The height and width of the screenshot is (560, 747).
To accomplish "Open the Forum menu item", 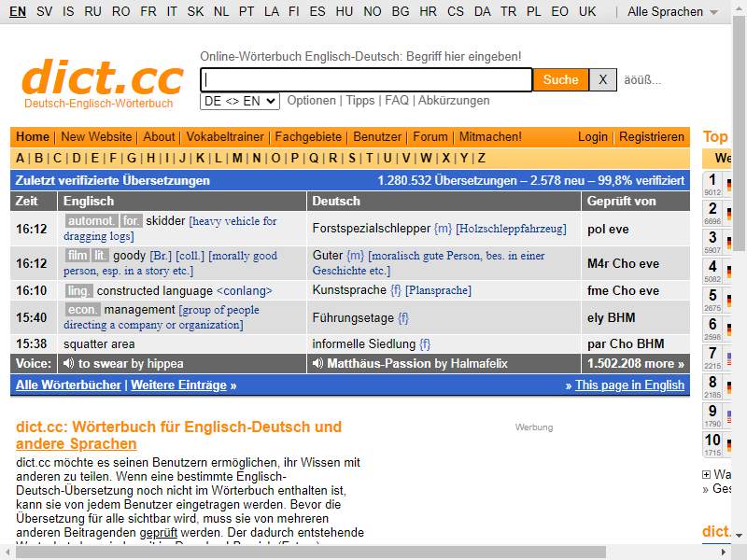I will (x=430, y=136).
